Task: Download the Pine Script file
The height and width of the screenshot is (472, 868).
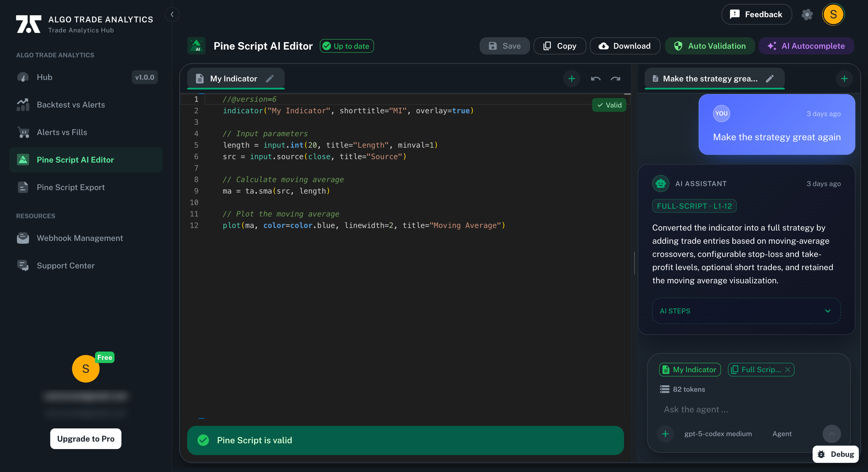Action: click(x=625, y=46)
